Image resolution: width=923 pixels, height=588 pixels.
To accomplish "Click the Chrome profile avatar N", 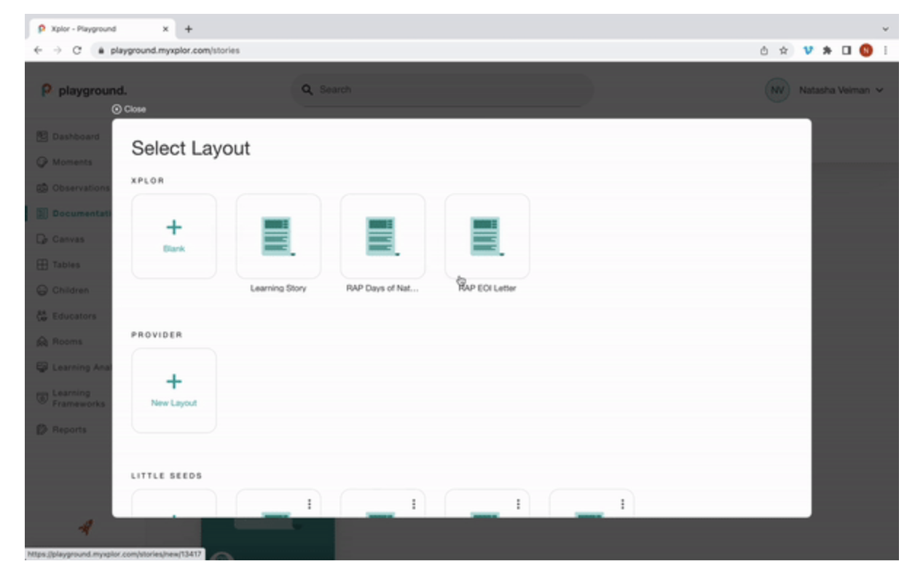I will (865, 50).
